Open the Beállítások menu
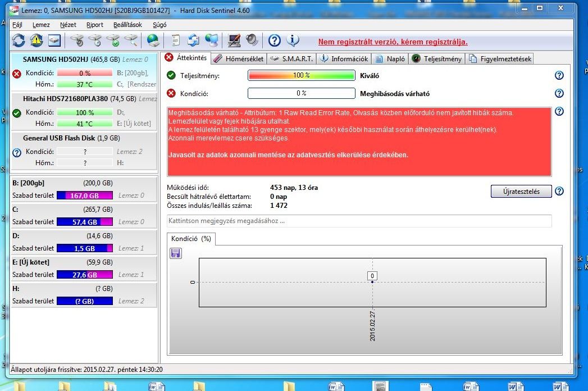Image resolution: width=588 pixels, height=391 pixels. (x=127, y=25)
